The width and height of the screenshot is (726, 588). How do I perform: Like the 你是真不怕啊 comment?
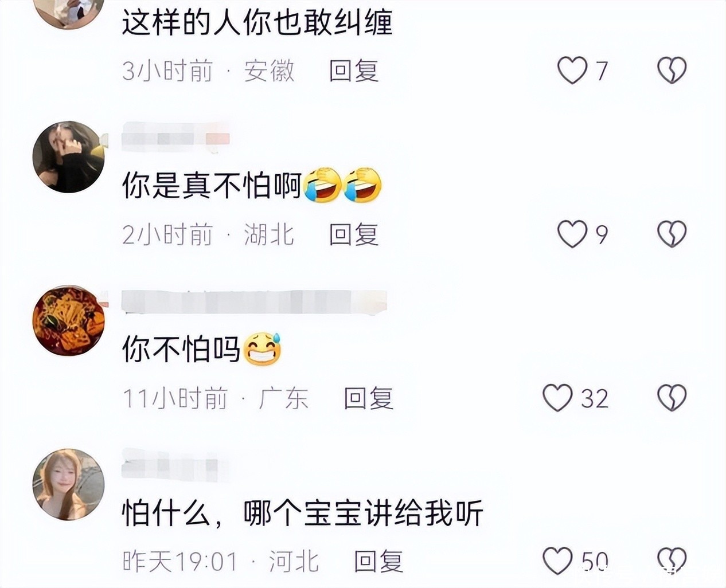point(572,234)
